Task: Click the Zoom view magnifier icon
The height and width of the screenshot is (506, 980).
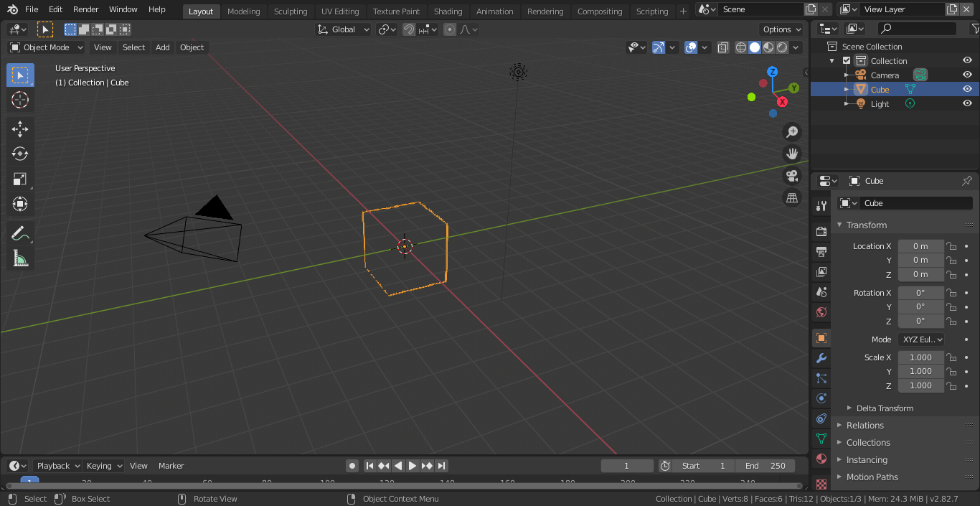Action: pyautogui.click(x=792, y=131)
